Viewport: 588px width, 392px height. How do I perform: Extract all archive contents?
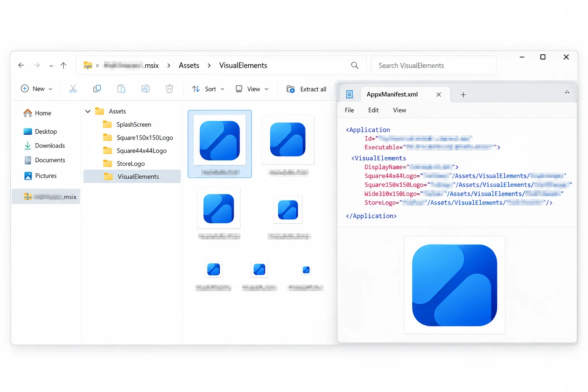306,89
